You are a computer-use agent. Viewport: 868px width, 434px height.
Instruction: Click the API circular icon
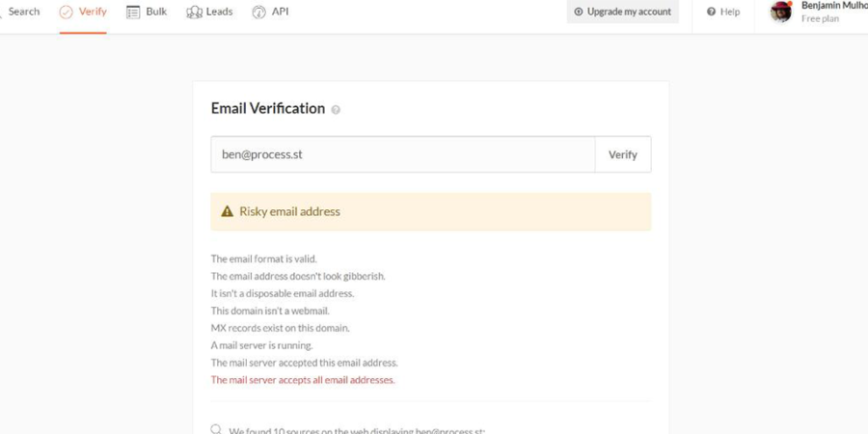coord(259,13)
